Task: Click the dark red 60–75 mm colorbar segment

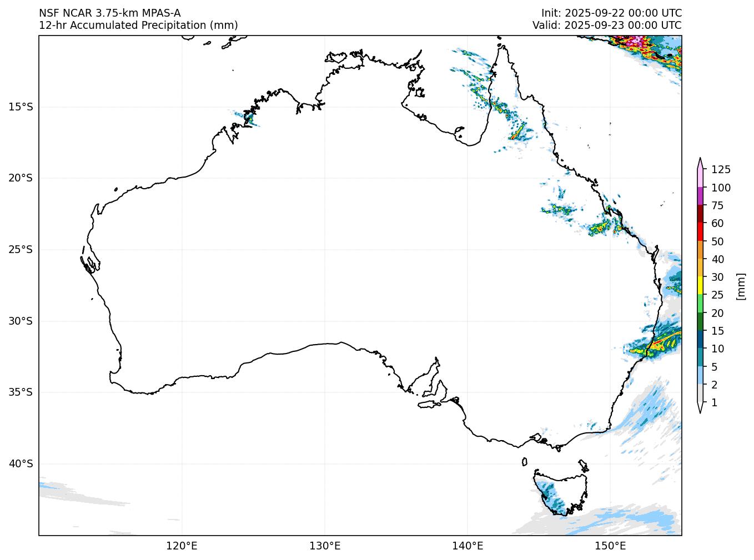Action: (700, 214)
